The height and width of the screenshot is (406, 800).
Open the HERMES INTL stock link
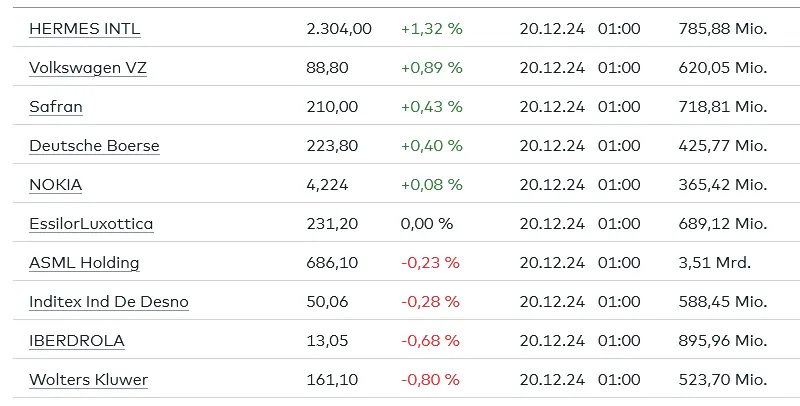(85, 29)
